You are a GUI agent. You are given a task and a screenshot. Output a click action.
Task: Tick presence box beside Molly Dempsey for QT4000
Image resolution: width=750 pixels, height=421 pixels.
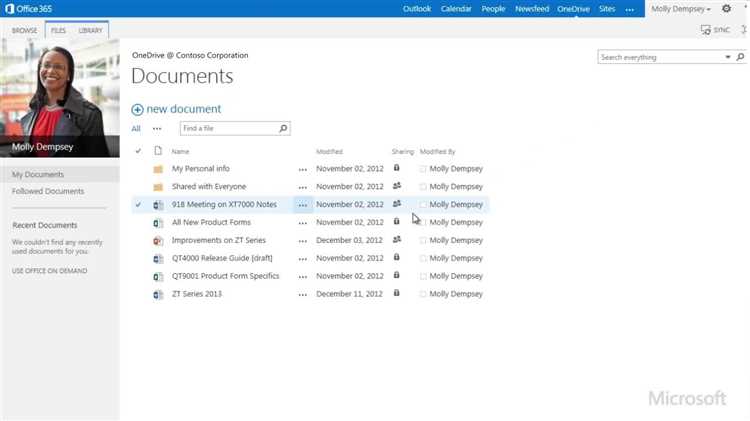(423, 259)
